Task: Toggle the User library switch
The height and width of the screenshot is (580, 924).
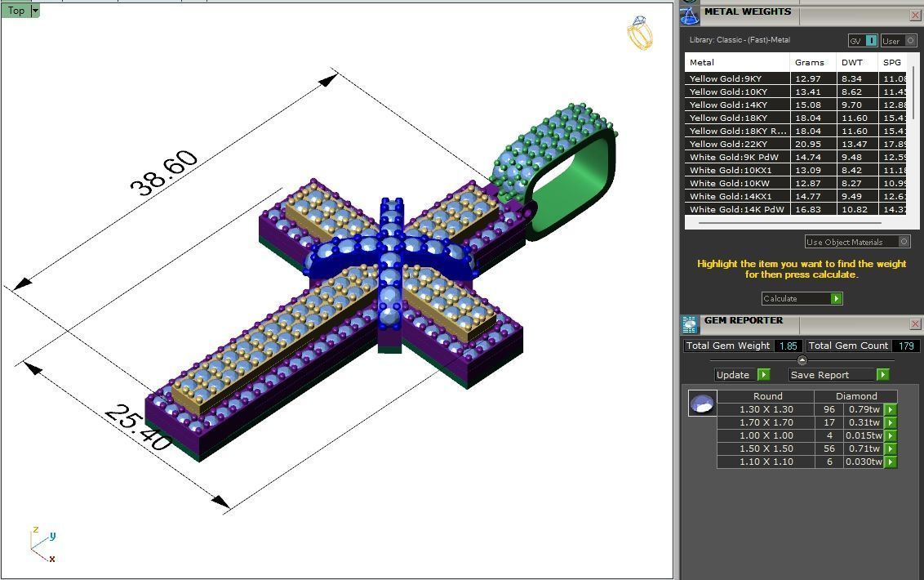Action: coord(898,41)
